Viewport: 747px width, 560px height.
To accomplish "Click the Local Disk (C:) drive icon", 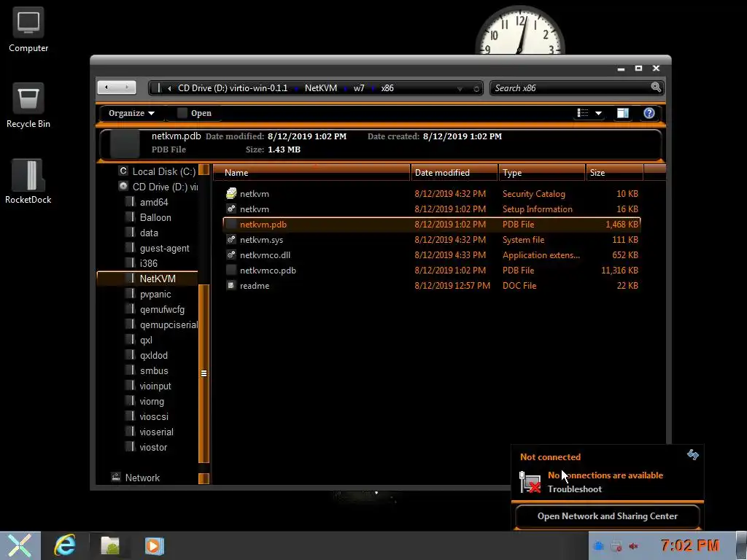I will point(123,171).
